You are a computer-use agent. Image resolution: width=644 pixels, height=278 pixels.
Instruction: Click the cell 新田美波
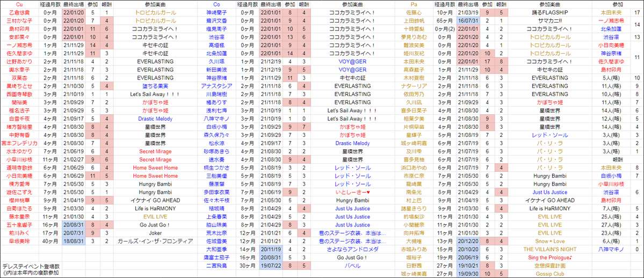[x=216, y=69]
